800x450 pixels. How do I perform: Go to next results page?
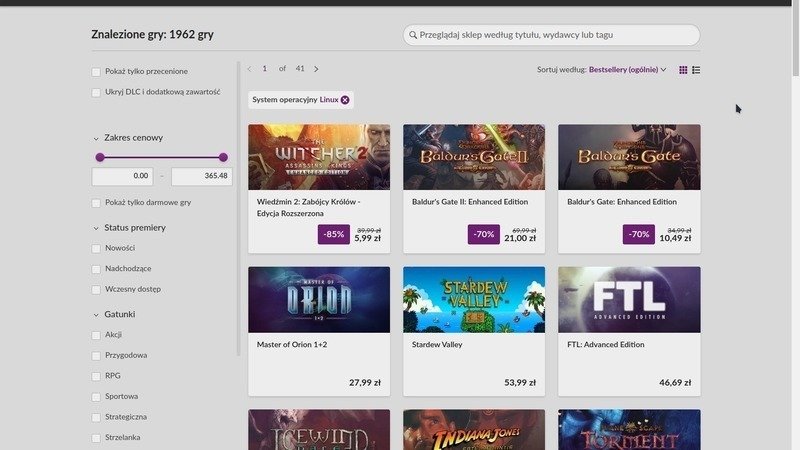tap(316, 69)
